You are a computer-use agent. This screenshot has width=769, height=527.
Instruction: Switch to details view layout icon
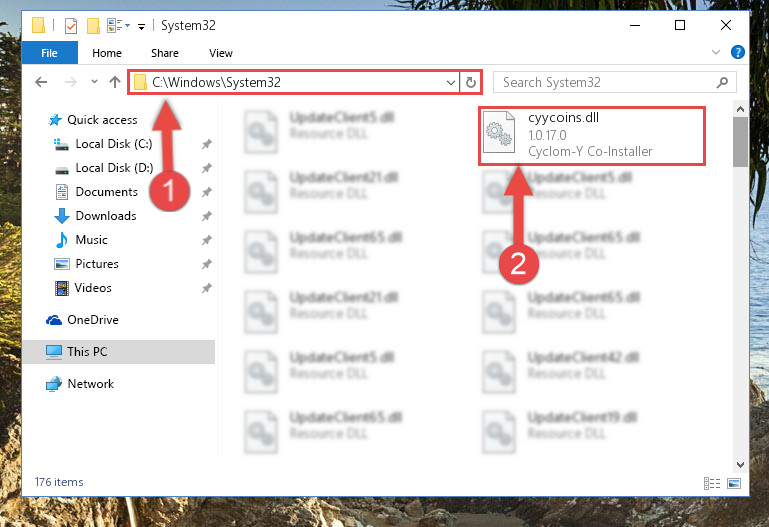(712, 483)
